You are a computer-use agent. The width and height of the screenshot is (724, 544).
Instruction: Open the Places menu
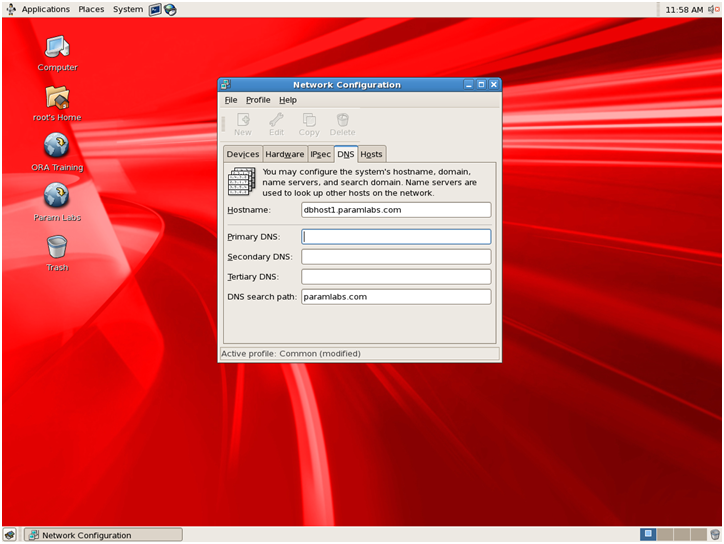click(x=91, y=9)
